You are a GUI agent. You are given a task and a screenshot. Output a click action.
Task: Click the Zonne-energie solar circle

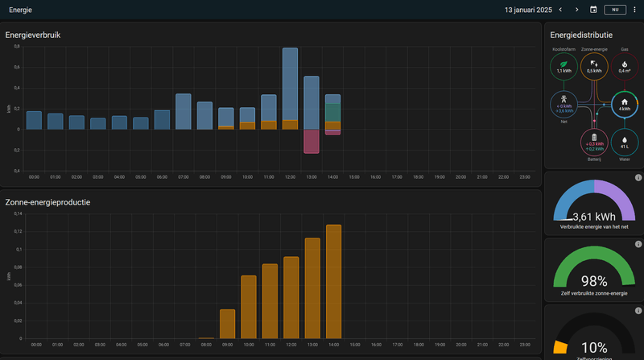tap(594, 67)
